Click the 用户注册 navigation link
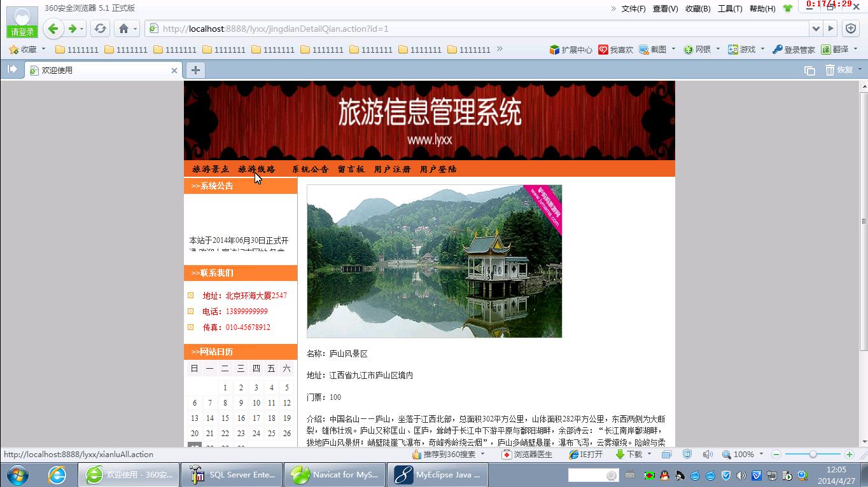 point(392,169)
